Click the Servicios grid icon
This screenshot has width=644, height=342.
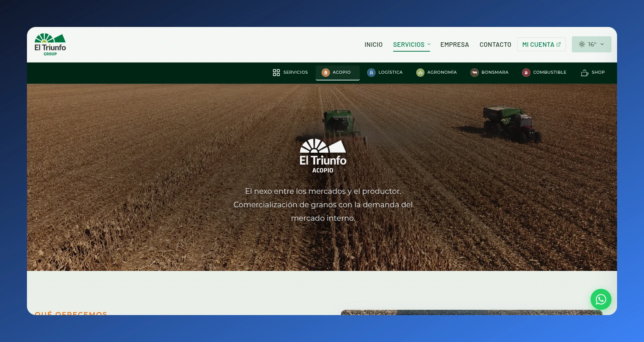[276, 73]
